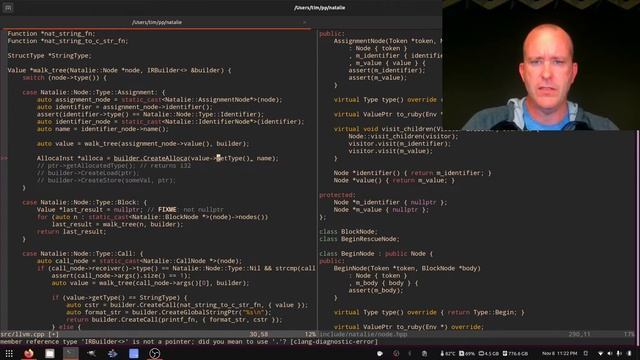Open the OBS Studio taskbar icon
This screenshot has width=640, height=360.
point(155,353)
